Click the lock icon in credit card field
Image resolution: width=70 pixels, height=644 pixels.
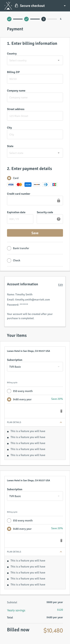[59, 201]
